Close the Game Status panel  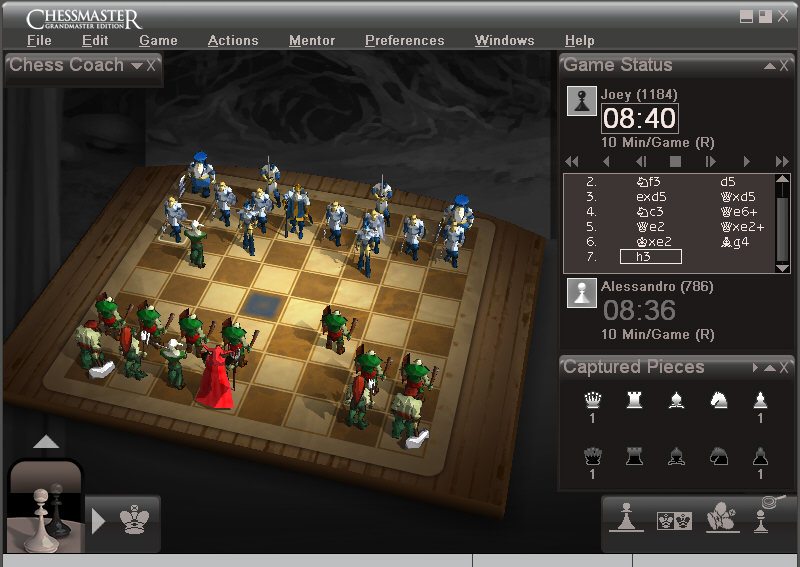784,66
